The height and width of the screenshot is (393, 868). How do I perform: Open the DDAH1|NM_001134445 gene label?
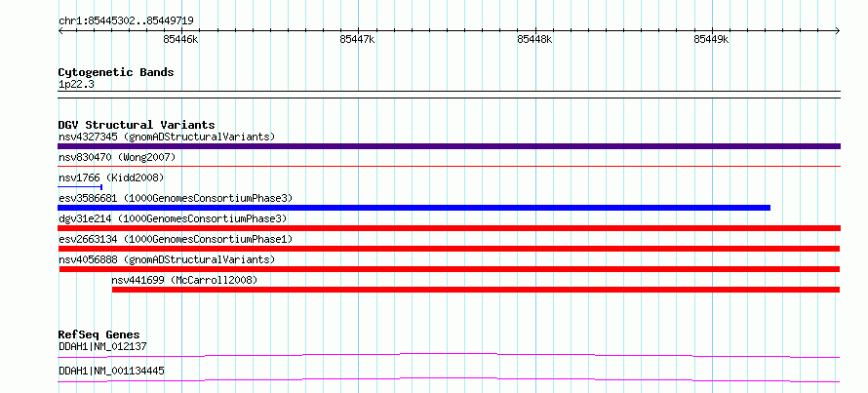pyautogui.click(x=111, y=371)
